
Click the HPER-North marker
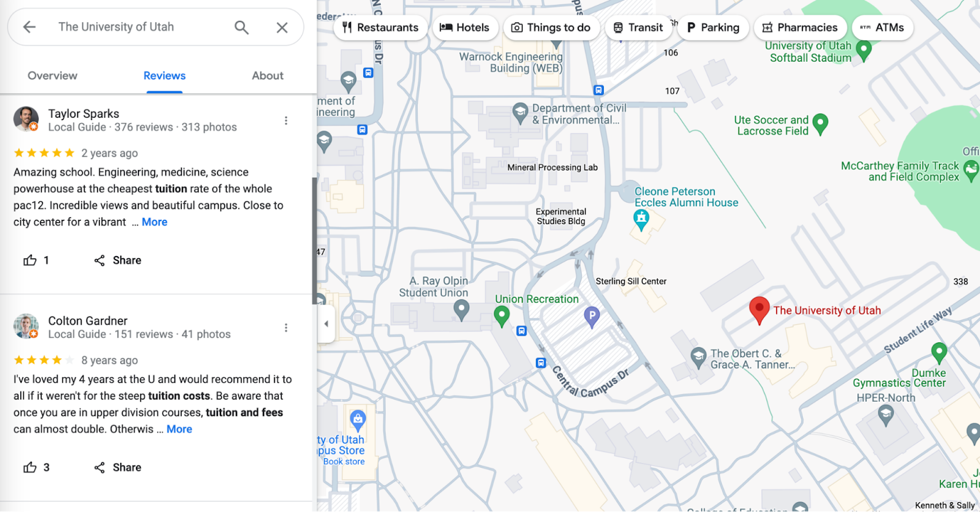[886, 416]
